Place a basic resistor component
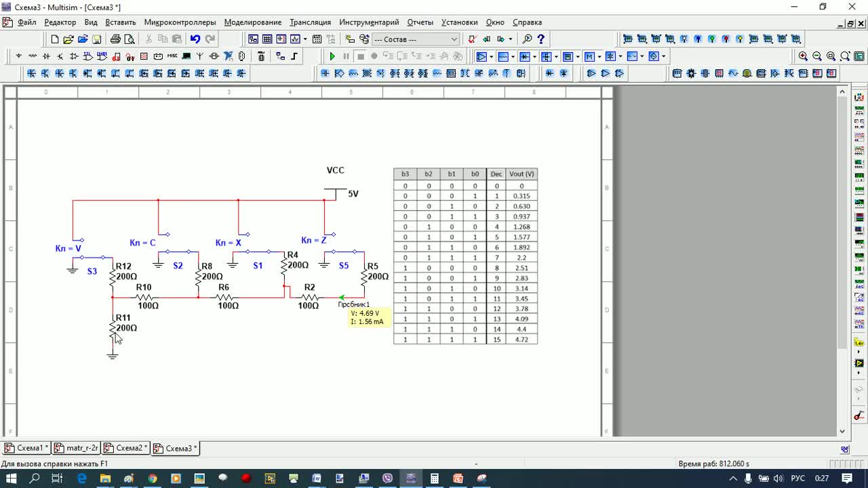Viewport: 868px width, 488px height. 33,56
